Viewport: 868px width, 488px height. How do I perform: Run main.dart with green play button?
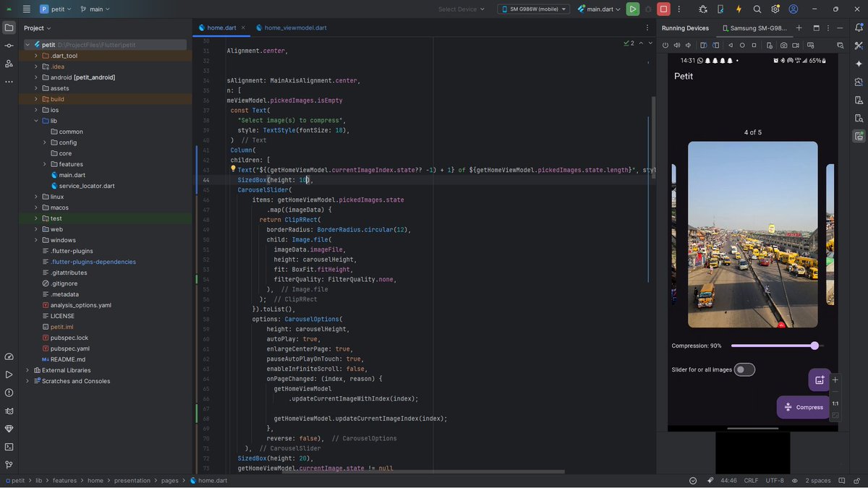click(x=633, y=9)
